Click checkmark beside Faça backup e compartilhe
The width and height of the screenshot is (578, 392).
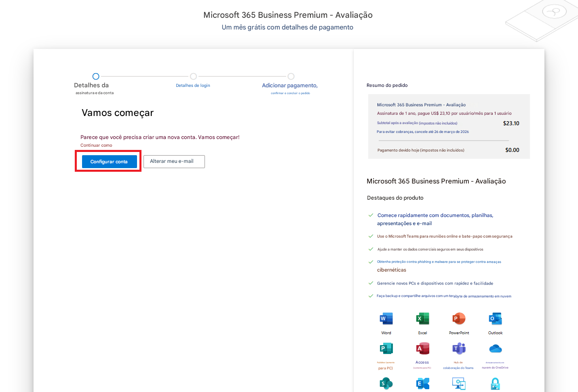371,296
